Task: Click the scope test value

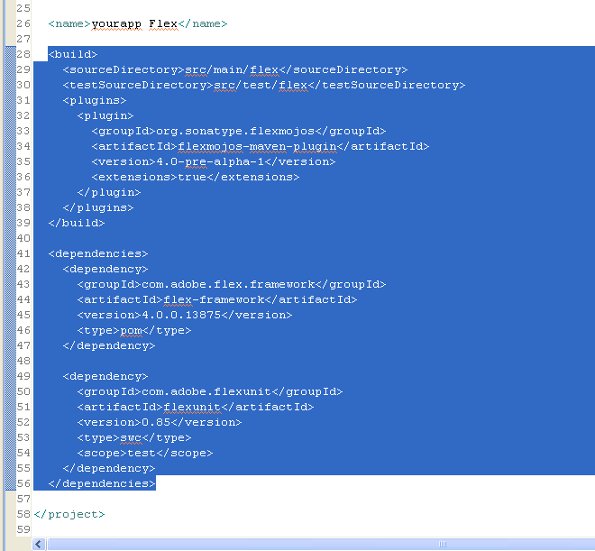Action: tap(142, 453)
